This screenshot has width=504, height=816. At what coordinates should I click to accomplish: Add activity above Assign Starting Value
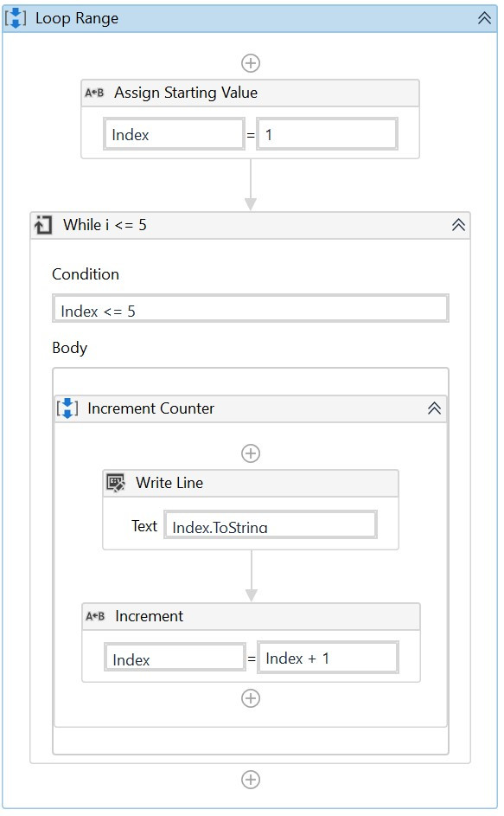point(251,63)
